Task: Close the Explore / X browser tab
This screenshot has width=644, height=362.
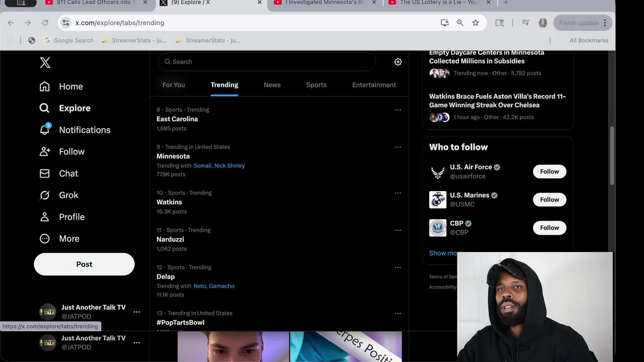Action: click(x=260, y=3)
